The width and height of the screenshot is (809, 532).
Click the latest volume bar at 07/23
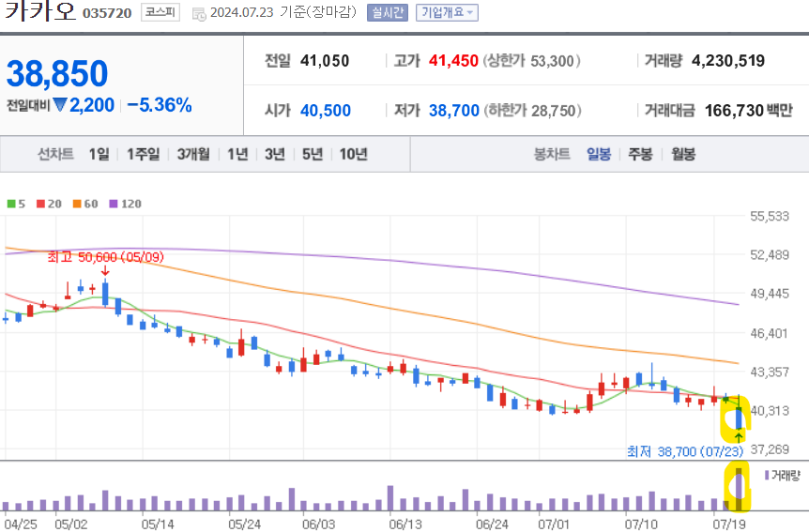coord(739,490)
